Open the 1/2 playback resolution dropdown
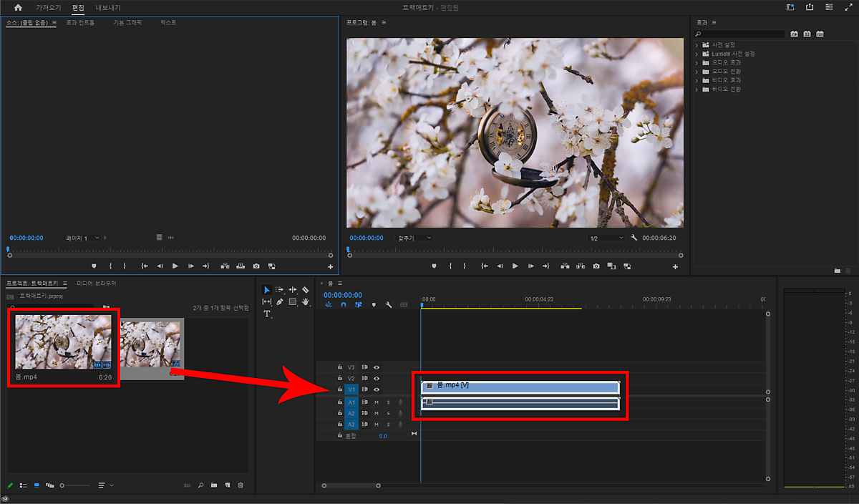859x504 pixels. [x=606, y=238]
